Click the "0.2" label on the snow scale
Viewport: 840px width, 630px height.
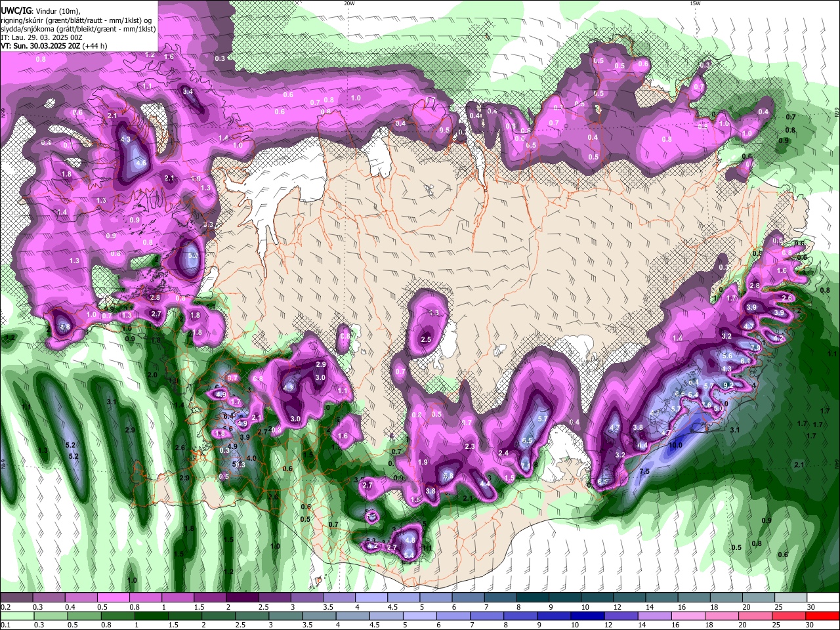tap(6, 607)
